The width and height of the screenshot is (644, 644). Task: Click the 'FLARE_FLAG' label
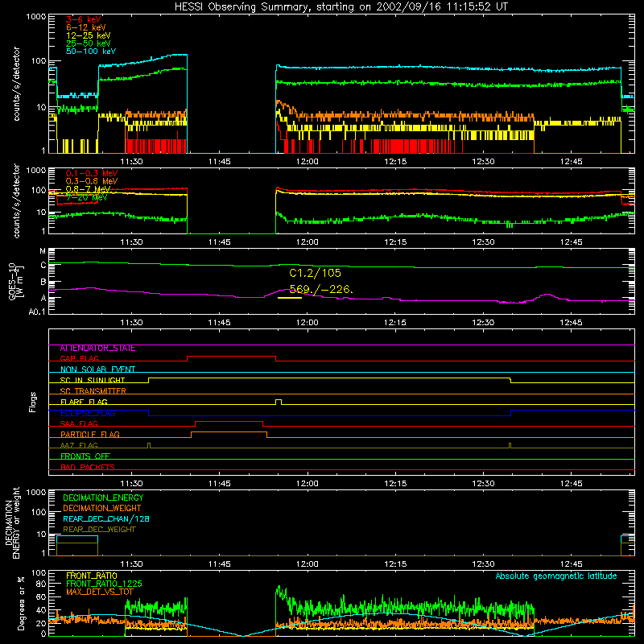pyautogui.click(x=84, y=402)
